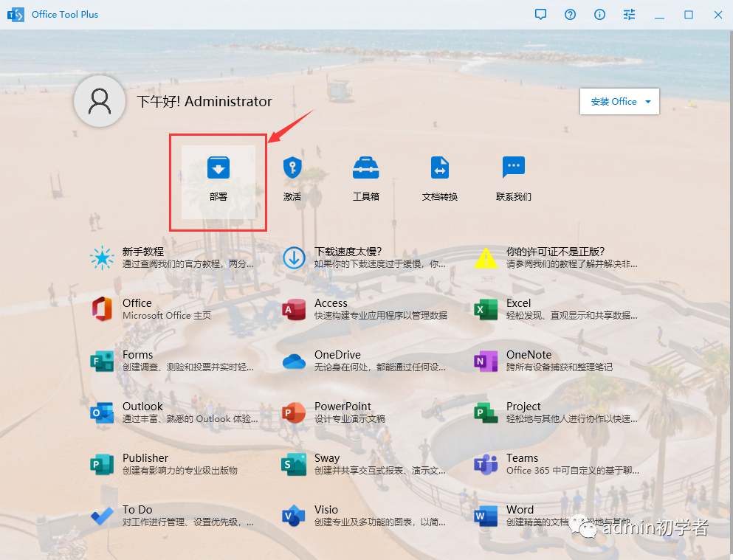The height and width of the screenshot is (560, 733).
Task: Launch the OneNote app icon
Action: (x=486, y=361)
